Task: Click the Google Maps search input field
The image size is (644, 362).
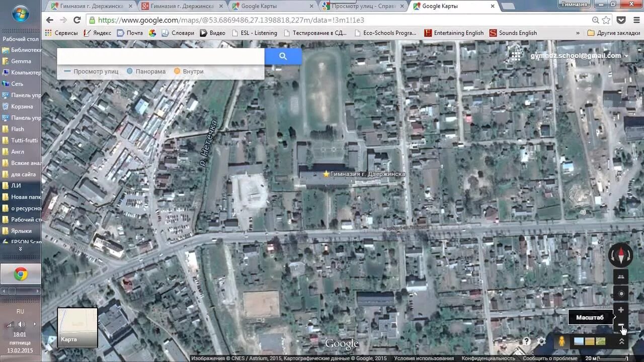Action: tap(160, 56)
